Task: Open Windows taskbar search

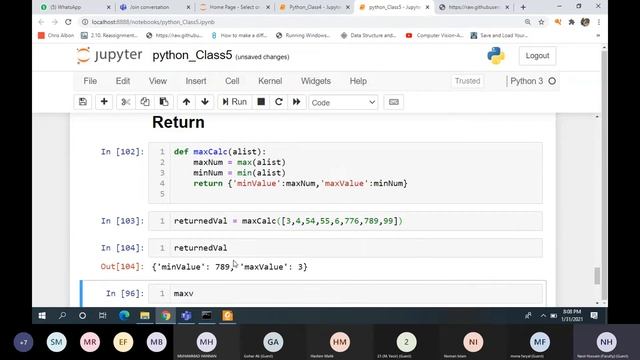Action: tap(62, 316)
